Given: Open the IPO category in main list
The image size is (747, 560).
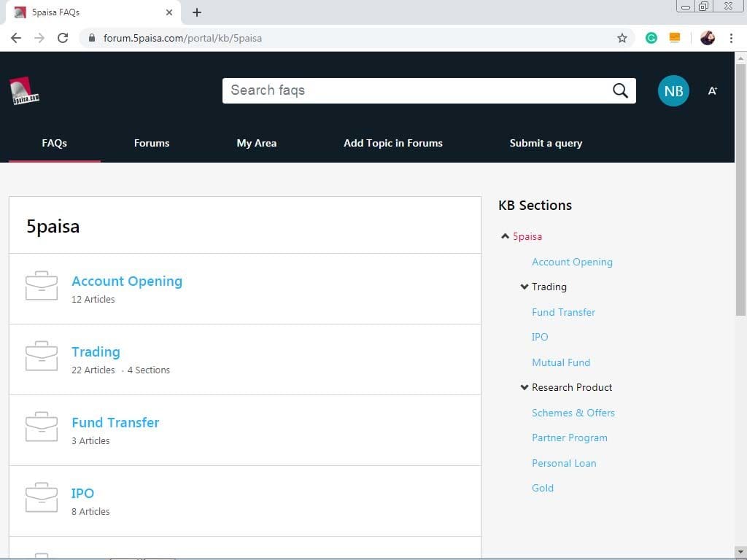Looking at the screenshot, I should (82, 493).
